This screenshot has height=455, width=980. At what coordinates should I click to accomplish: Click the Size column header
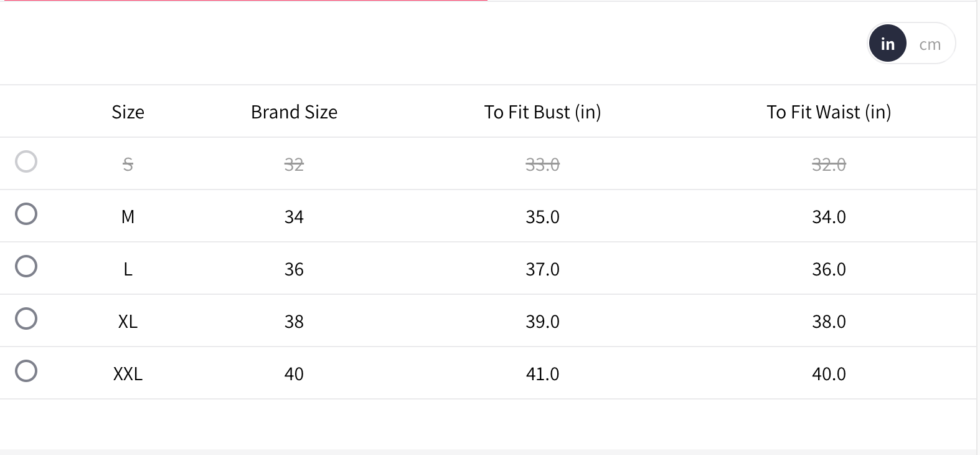pos(128,112)
